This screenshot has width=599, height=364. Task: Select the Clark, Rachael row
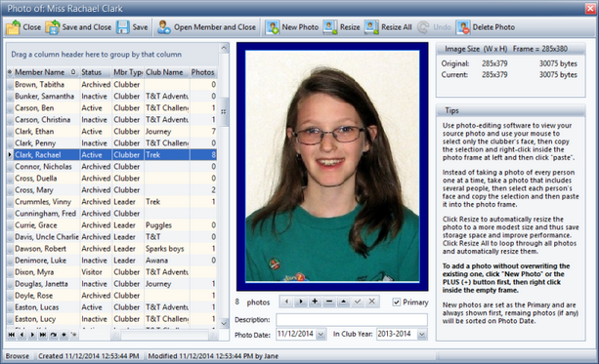point(112,154)
